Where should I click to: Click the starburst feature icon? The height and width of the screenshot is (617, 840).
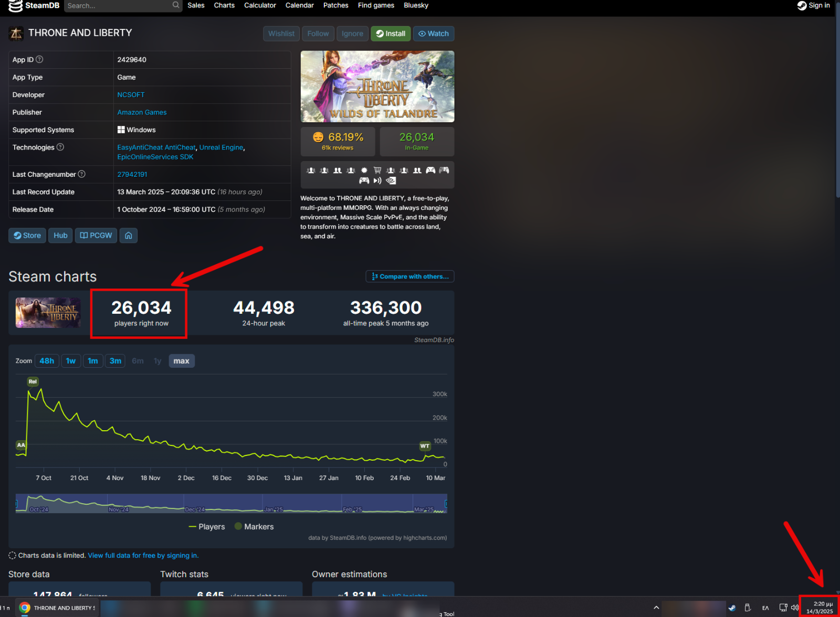coord(364,170)
